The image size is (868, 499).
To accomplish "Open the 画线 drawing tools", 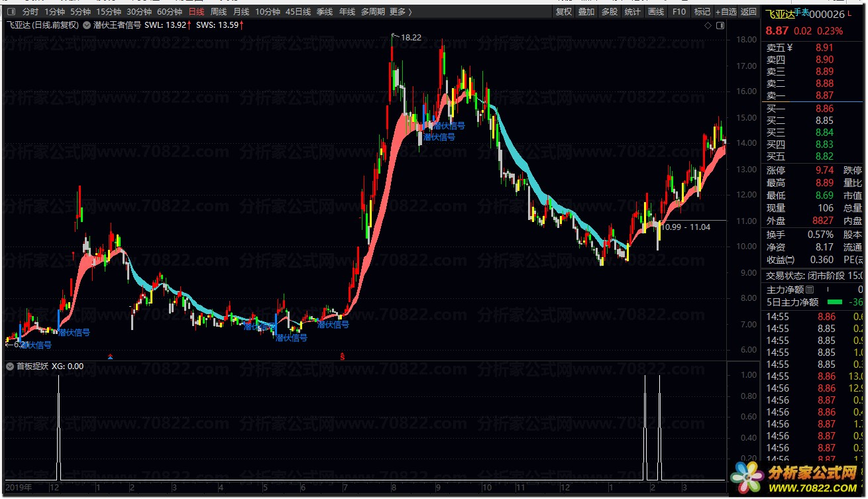I will tap(656, 11).
